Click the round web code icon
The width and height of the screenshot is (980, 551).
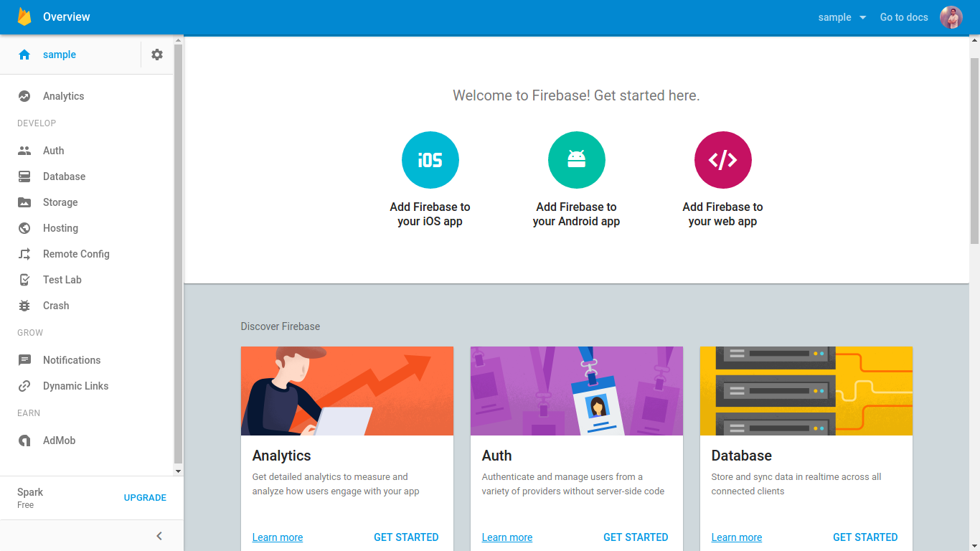click(723, 160)
